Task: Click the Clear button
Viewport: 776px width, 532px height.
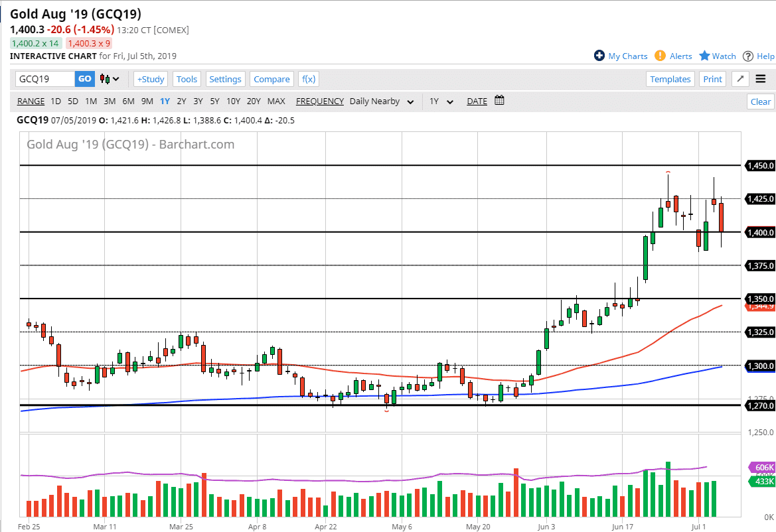Action: pos(760,101)
